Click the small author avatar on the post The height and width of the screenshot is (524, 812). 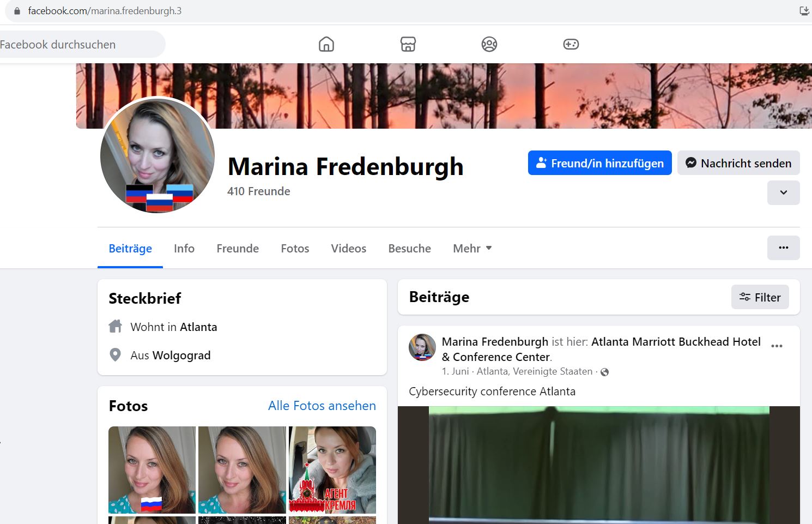click(422, 347)
